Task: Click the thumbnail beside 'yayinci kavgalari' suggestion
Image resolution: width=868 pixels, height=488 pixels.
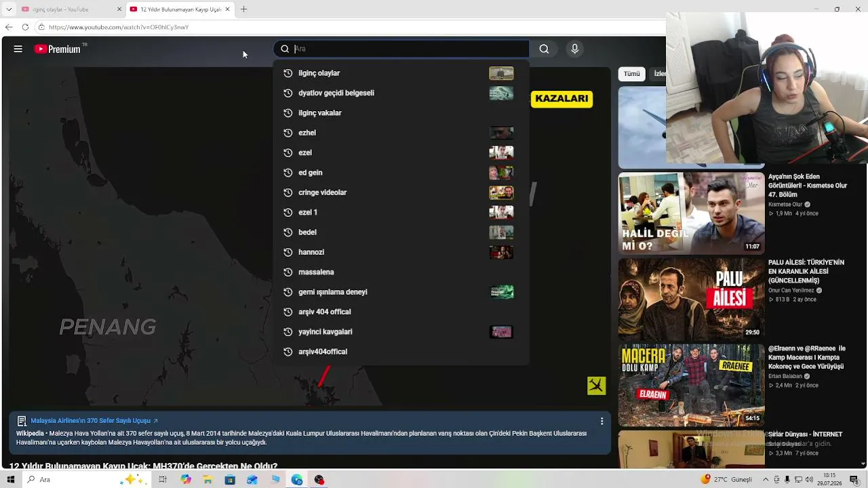Action: coord(501,331)
